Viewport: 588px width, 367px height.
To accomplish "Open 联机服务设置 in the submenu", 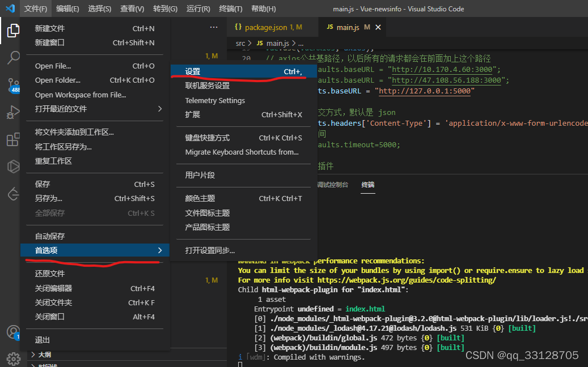I will click(244, 86).
